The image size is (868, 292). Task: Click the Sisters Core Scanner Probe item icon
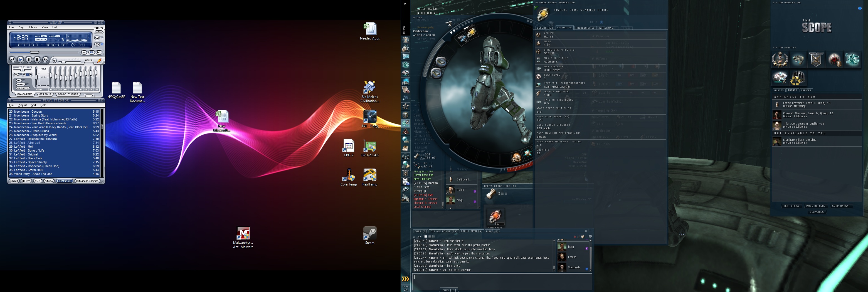(x=542, y=14)
